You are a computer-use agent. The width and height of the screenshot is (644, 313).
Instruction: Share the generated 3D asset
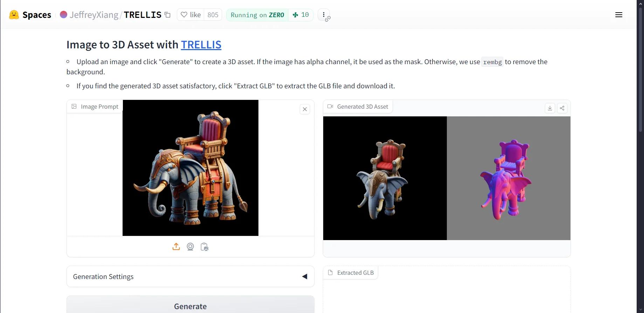coord(562,108)
